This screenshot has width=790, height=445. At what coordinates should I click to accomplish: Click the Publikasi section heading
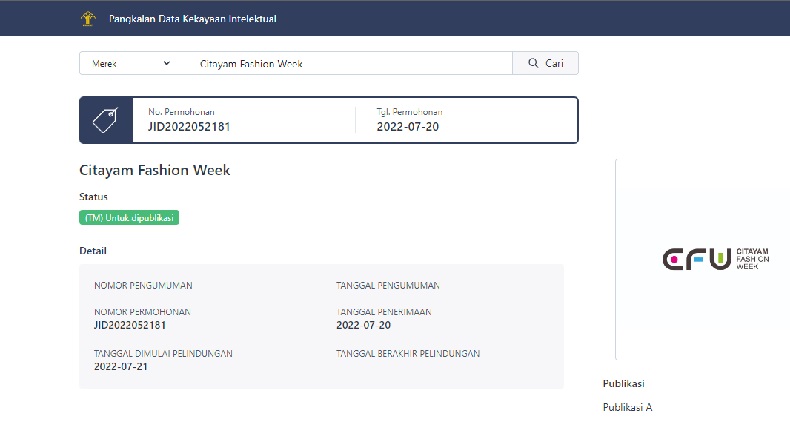click(x=623, y=383)
